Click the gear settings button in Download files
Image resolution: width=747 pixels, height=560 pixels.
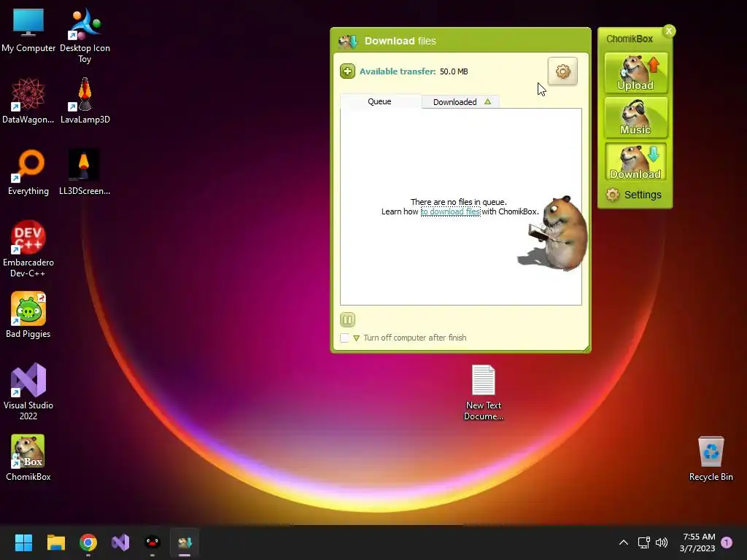pyautogui.click(x=562, y=71)
